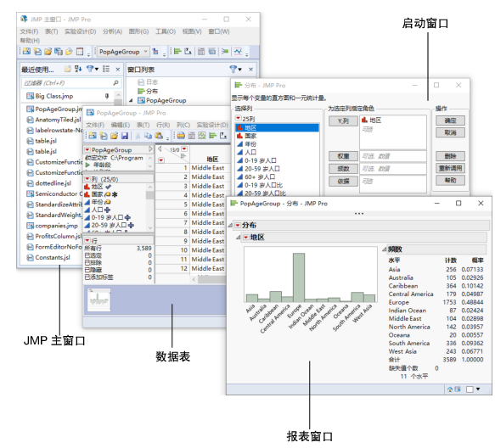Close the Window List panel with its x icon
Viewport: 495px width, 448px height.
click(x=250, y=69)
